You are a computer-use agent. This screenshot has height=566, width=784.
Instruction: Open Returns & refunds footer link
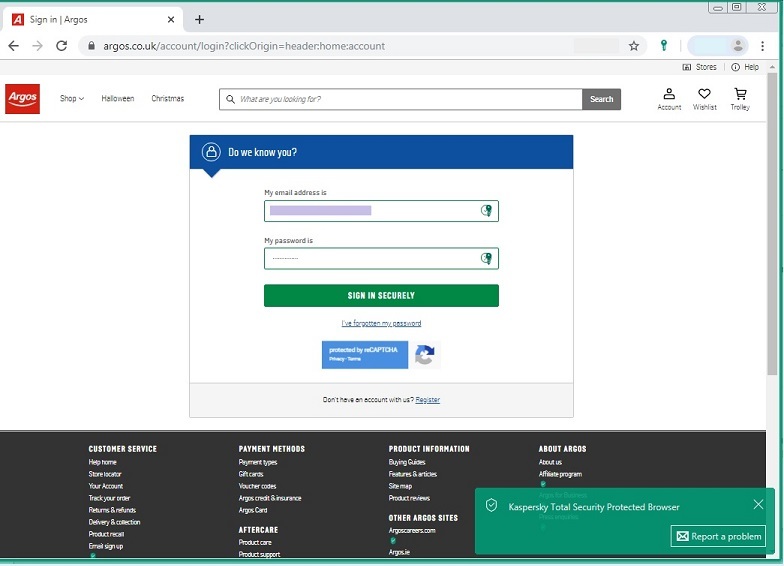[112, 510]
